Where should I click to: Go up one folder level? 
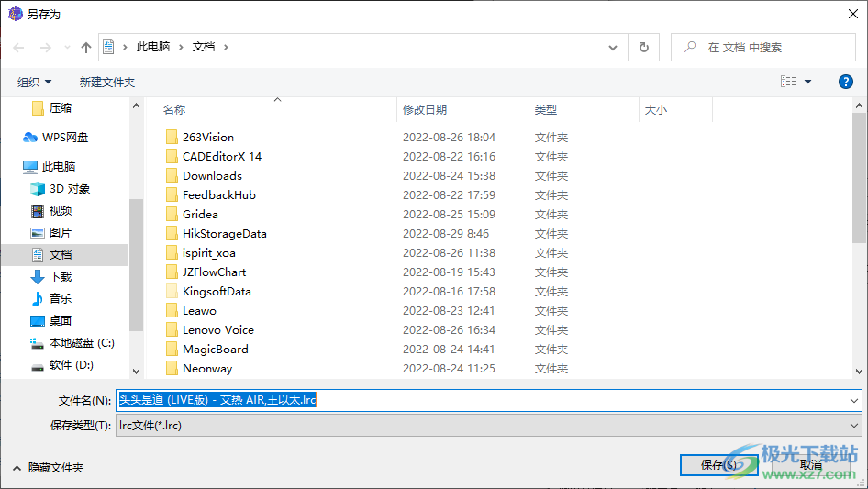pos(86,48)
